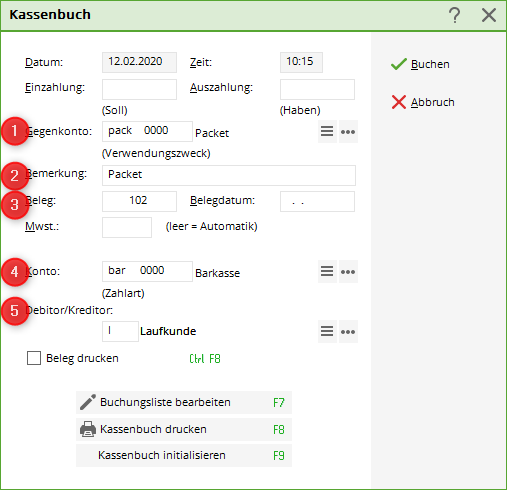This screenshot has width=507, height=490.
Task: Click the printer icon for Kassenbuch drucken
Action: tap(88, 429)
